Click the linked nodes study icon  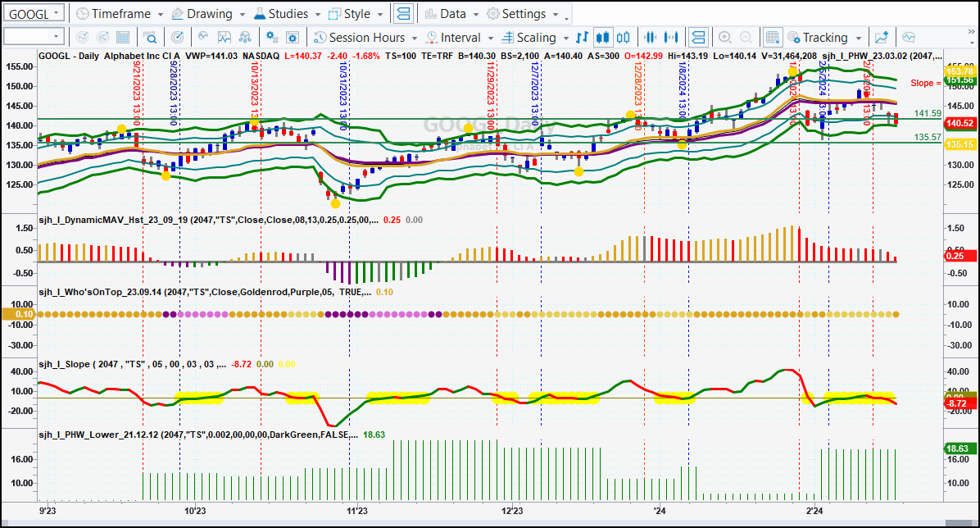tap(245, 38)
